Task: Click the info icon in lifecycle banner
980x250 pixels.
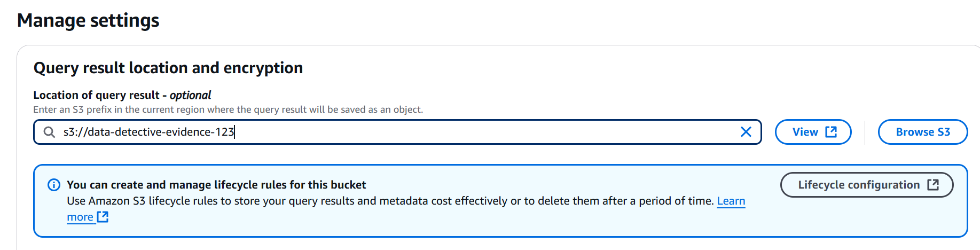Action: click(54, 185)
